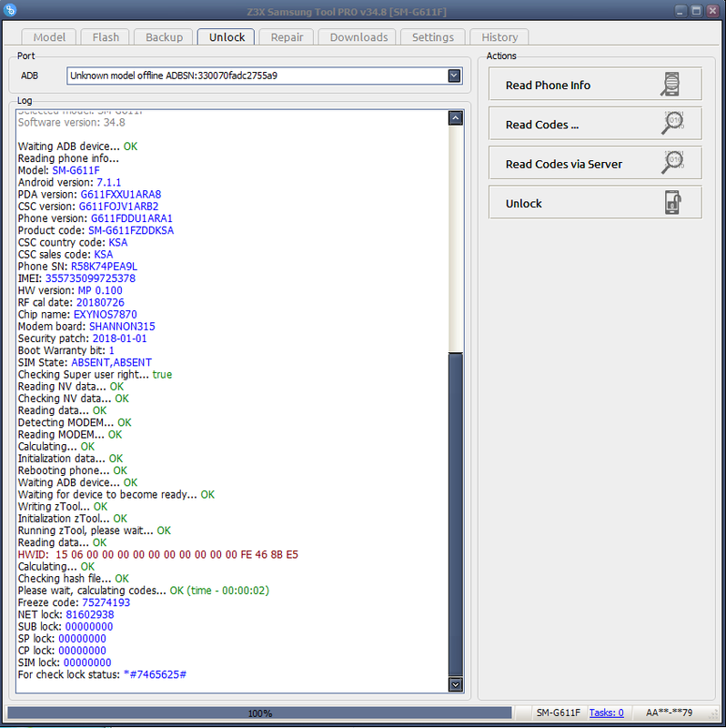
Task: Click the Phone SN value R58K74PEA9L
Action: coord(104,267)
